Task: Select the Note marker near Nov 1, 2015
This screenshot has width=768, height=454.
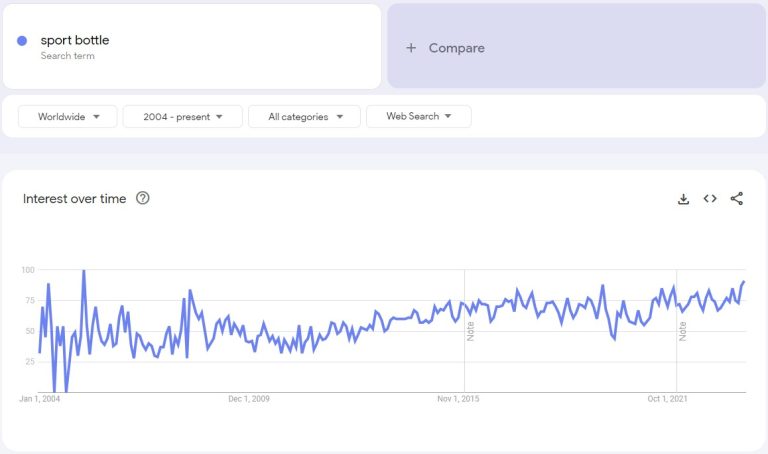Action: [470, 330]
